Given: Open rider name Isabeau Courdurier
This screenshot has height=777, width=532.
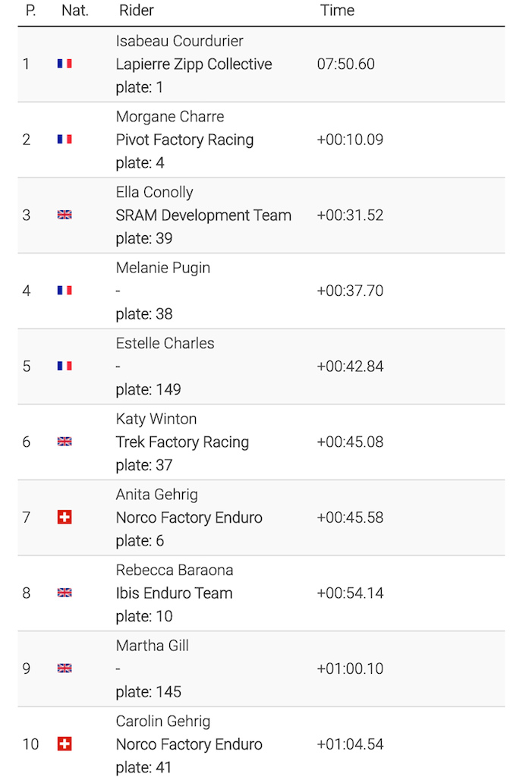Looking at the screenshot, I should [x=179, y=41].
